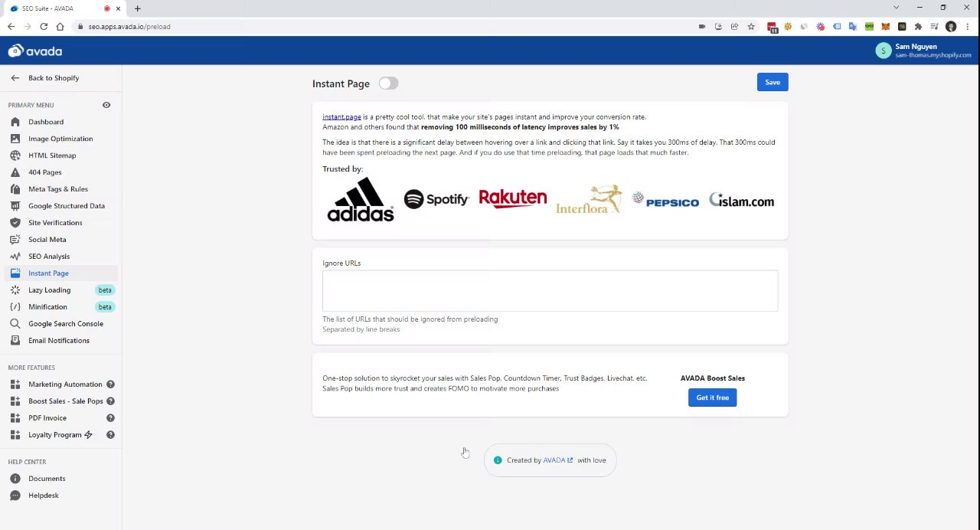Toggle the Instant Page switch
980x530 pixels.
pos(388,83)
